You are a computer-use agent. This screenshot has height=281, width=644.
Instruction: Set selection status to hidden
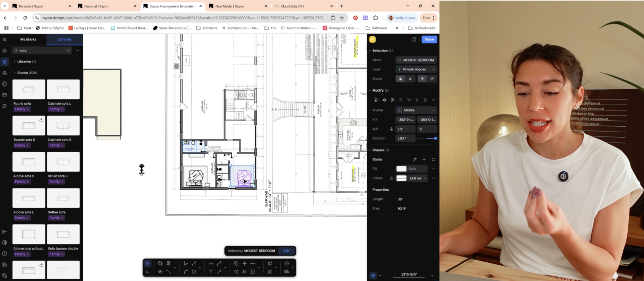click(x=432, y=79)
